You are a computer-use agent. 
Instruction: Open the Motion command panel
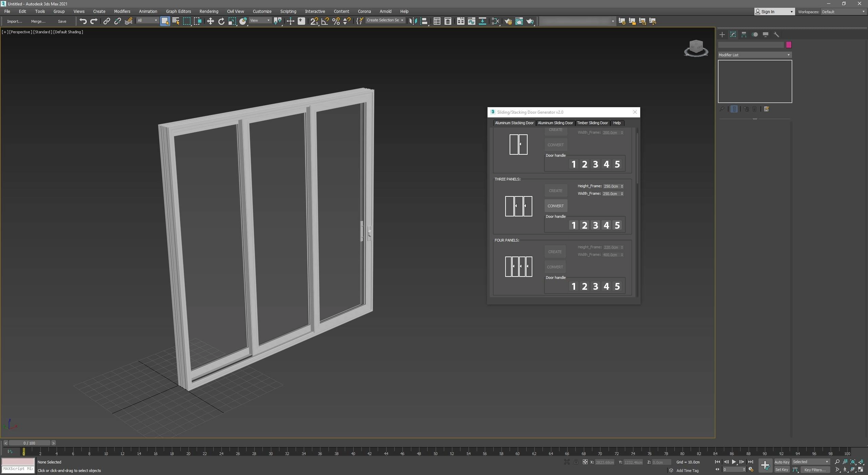754,34
